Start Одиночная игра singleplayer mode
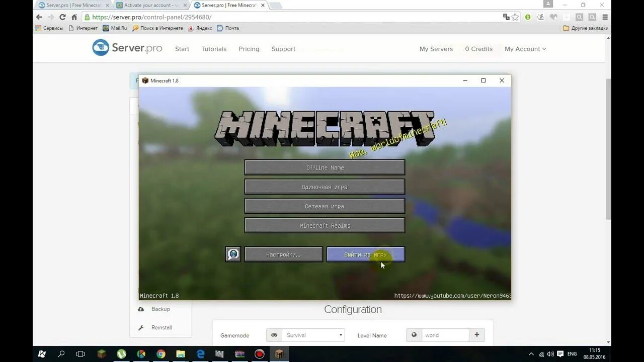The height and width of the screenshot is (362, 644). click(325, 187)
